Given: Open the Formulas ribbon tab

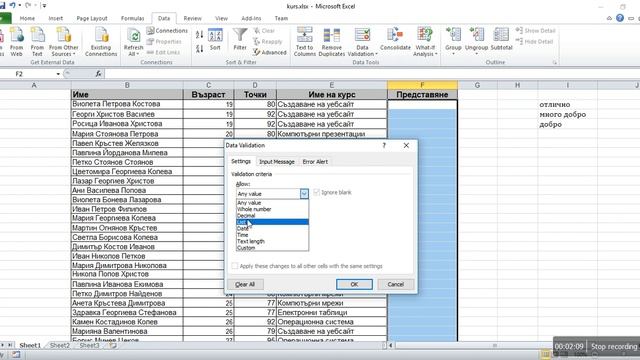Looking at the screenshot, I should (x=133, y=18).
